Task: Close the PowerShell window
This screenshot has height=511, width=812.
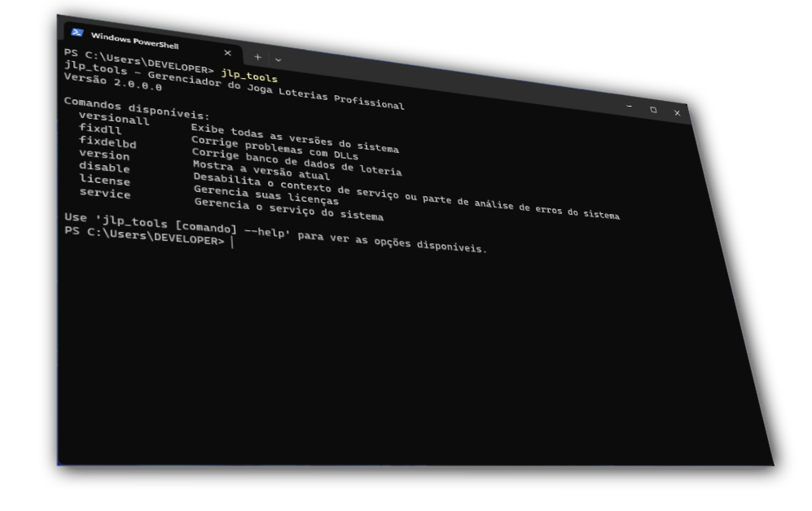Action: [677, 113]
